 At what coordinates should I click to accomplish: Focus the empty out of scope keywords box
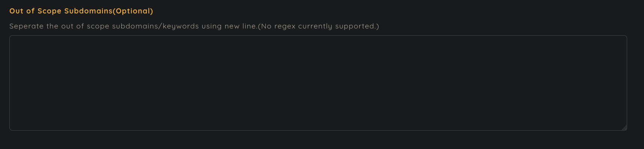pos(318,83)
